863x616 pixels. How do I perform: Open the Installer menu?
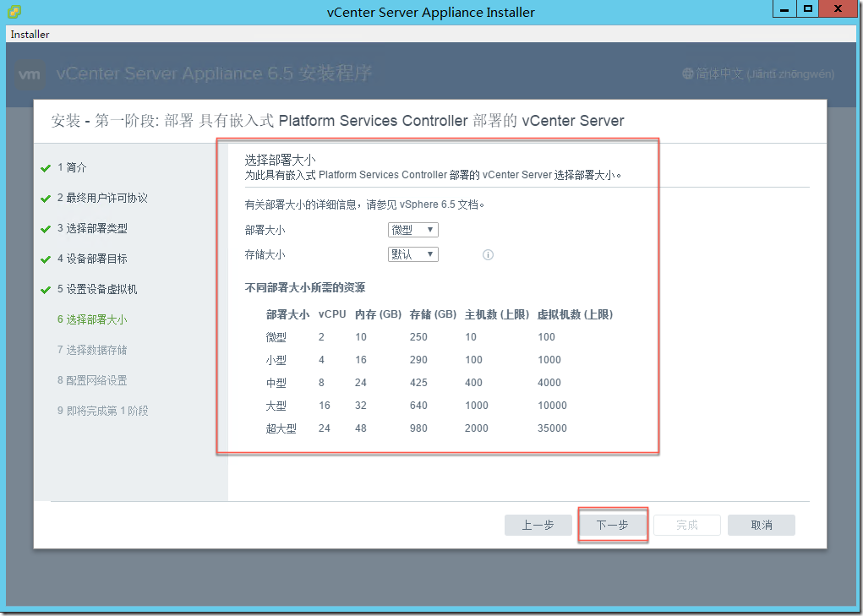30,34
